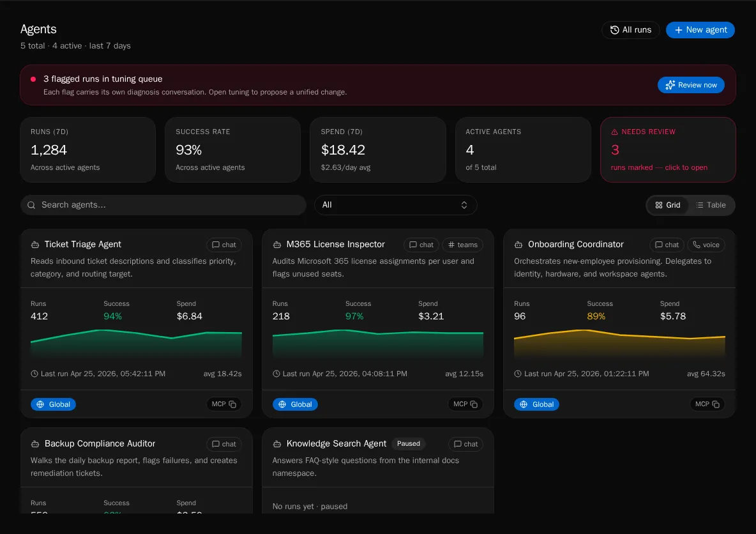Image resolution: width=756 pixels, height=534 pixels.
Task: Open Onboarding Coordinator title
Action: (x=576, y=245)
